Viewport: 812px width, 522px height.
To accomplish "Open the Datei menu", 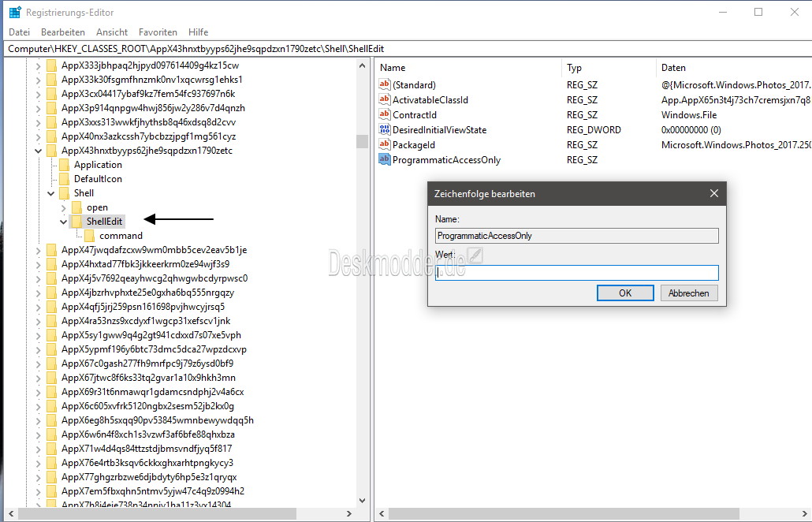I will pyautogui.click(x=19, y=32).
